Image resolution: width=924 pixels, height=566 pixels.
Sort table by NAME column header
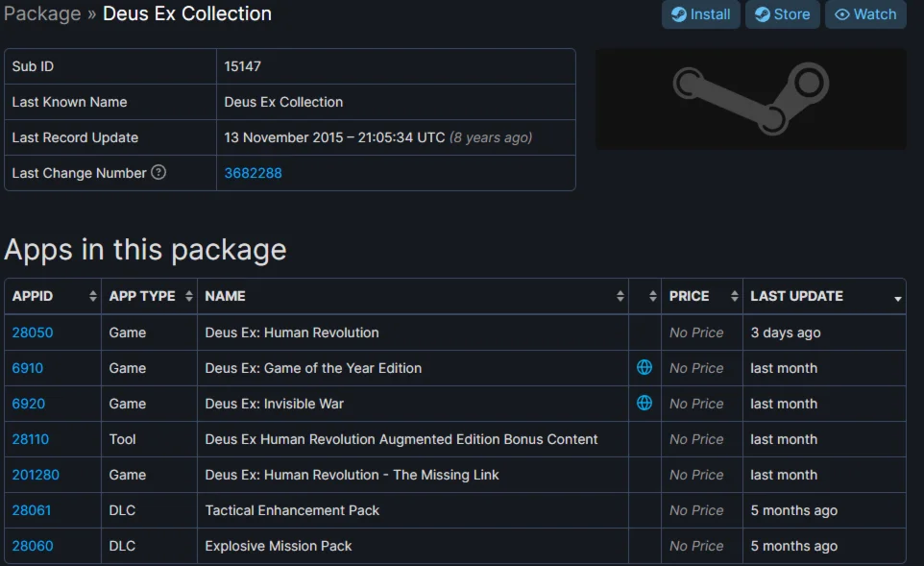pos(413,296)
